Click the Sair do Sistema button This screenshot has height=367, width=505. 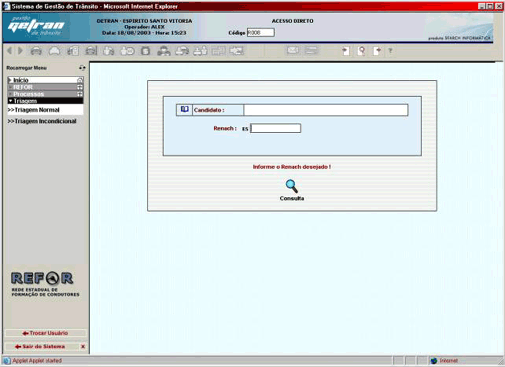click(x=40, y=347)
